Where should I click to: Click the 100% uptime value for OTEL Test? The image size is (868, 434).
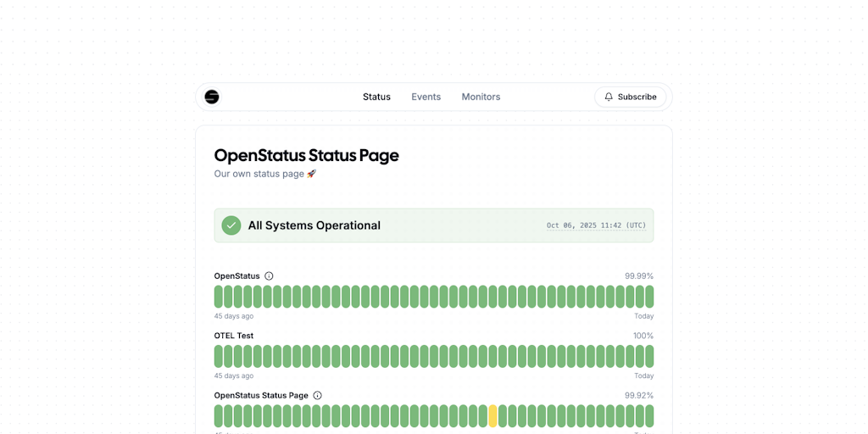643,336
